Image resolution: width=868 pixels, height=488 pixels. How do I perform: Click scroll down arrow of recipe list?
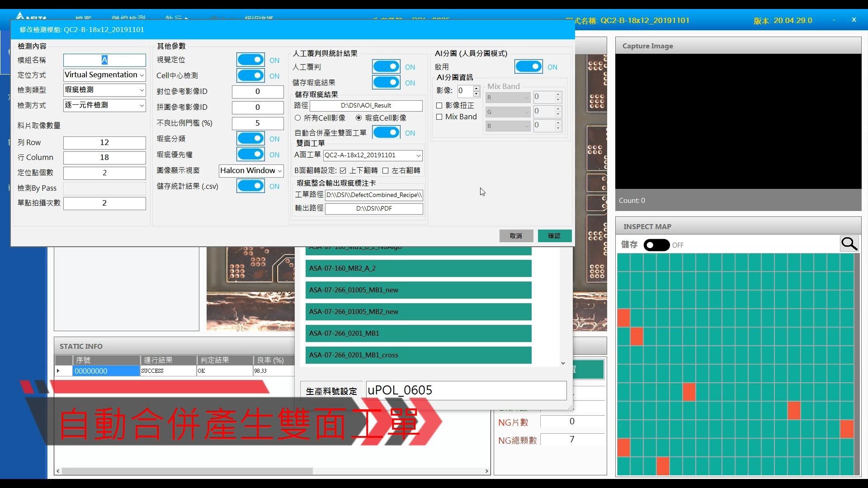tap(563, 363)
